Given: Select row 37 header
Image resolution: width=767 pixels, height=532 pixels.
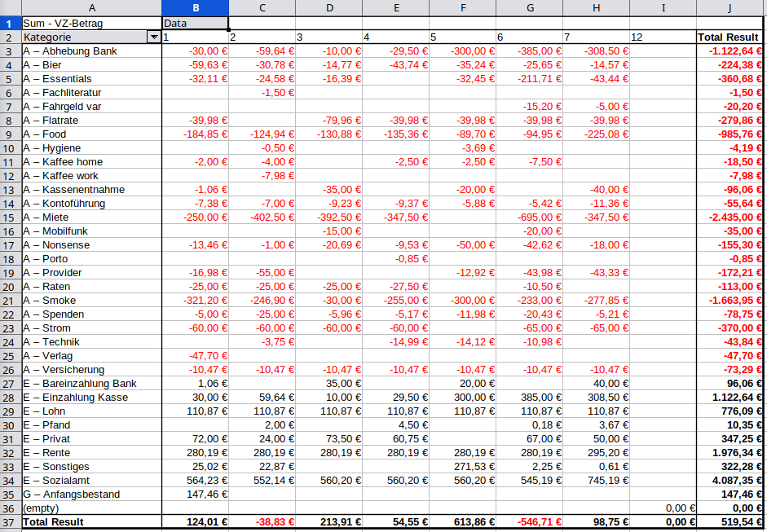Looking at the screenshot, I should (x=10, y=521).
